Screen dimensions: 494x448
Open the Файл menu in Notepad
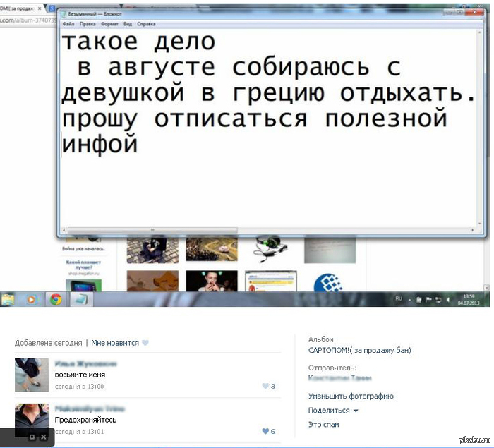click(68, 24)
